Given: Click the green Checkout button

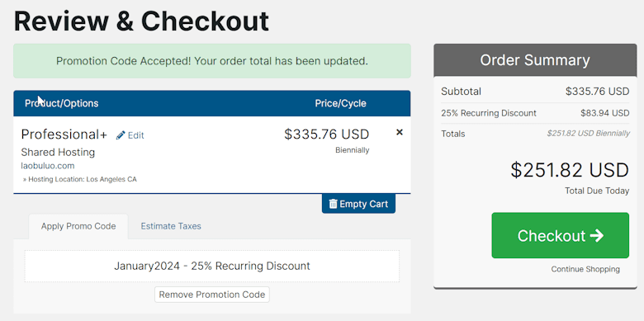Looking at the screenshot, I should click(x=561, y=235).
